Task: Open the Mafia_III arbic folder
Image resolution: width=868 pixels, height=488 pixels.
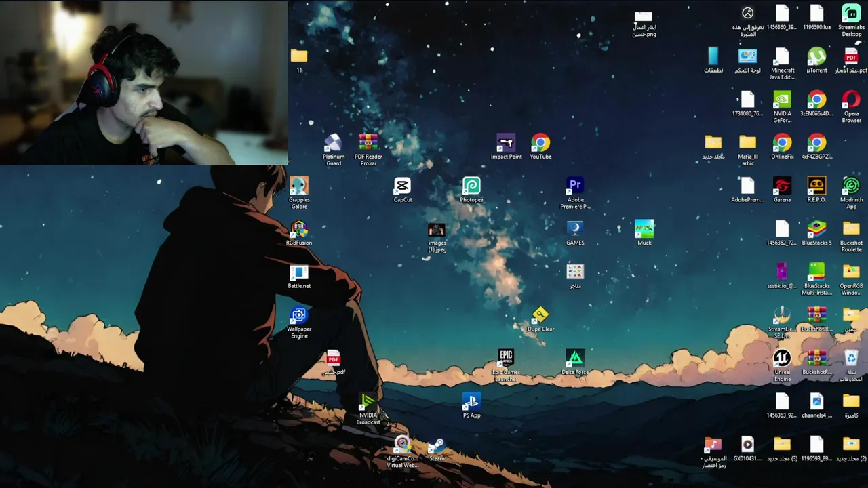Action: 747,150
